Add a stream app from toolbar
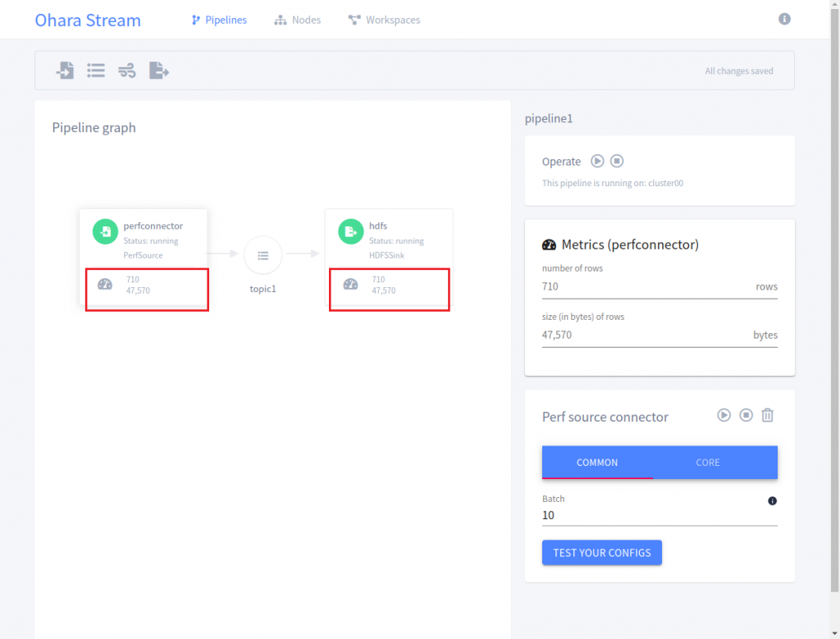 (x=127, y=71)
